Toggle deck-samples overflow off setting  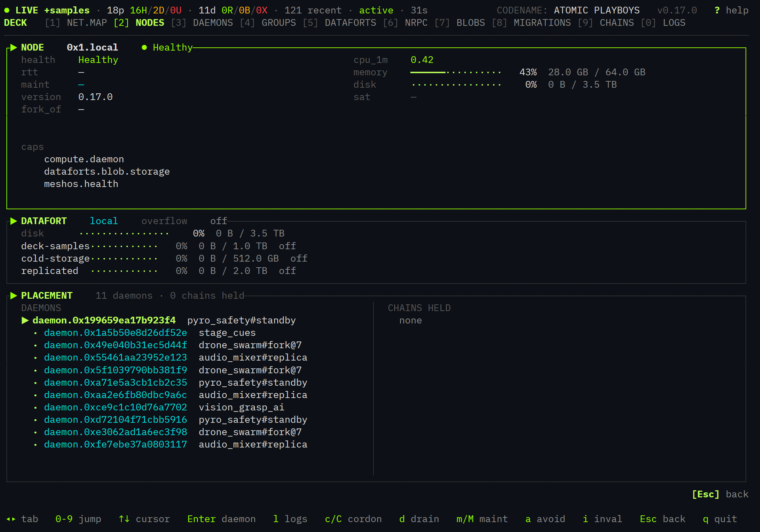287,246
